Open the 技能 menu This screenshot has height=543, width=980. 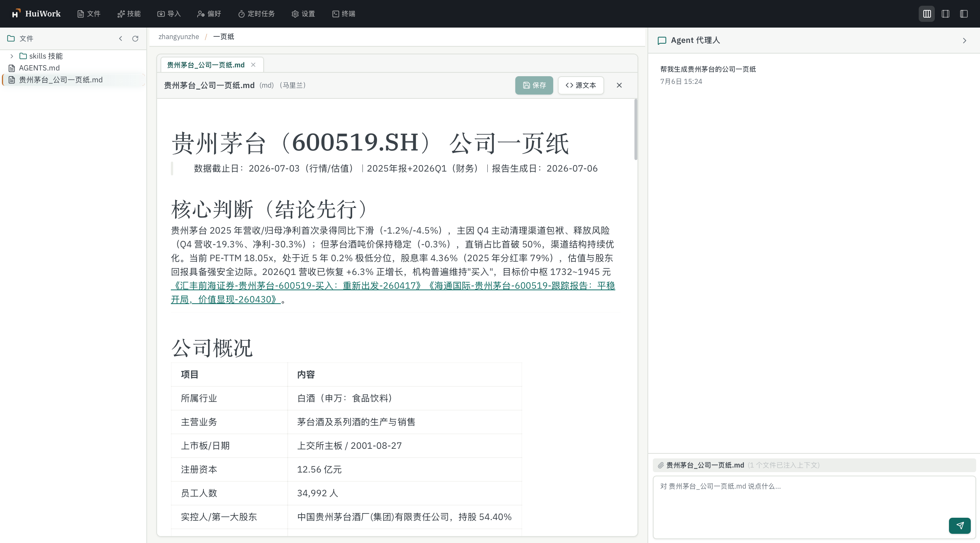tap(129, 14)
